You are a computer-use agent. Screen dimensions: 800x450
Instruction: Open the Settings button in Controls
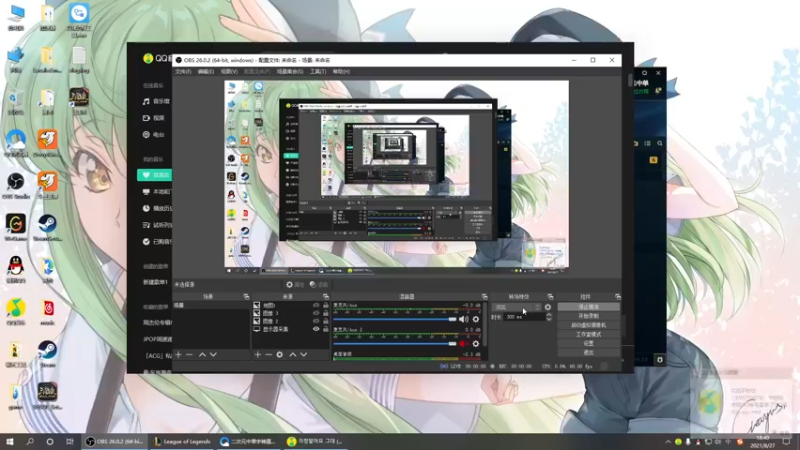click(x=589, y=343)
